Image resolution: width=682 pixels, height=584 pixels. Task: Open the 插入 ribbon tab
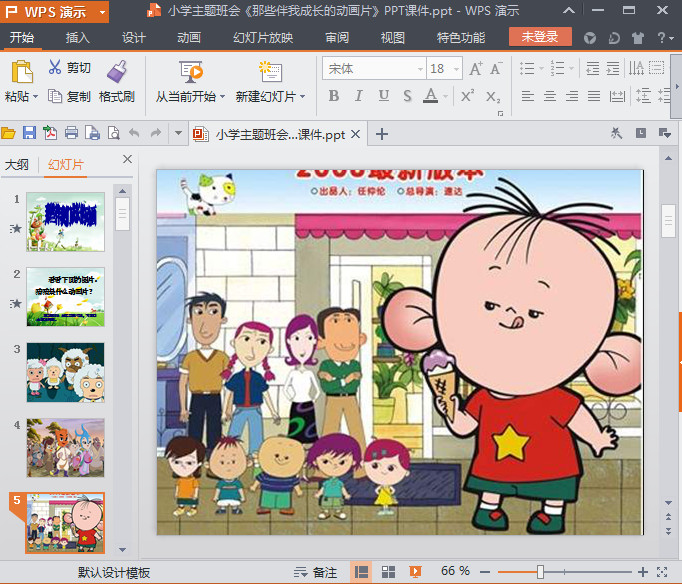tap(77, 38)
